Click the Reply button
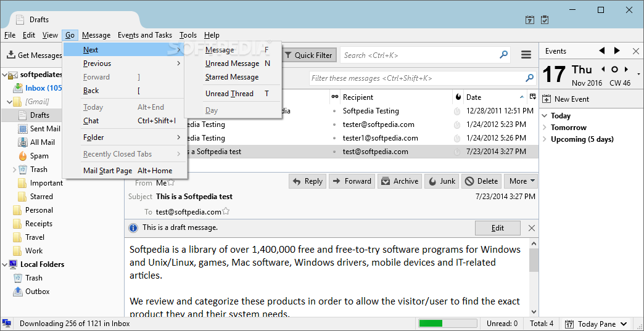 308,181
